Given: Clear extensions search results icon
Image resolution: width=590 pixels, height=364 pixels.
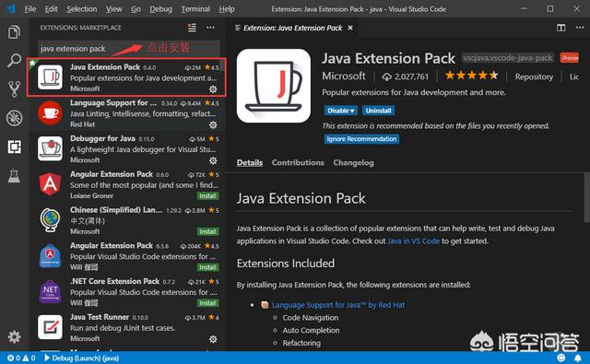Looking at the screenshot, I should pos(192,28).
